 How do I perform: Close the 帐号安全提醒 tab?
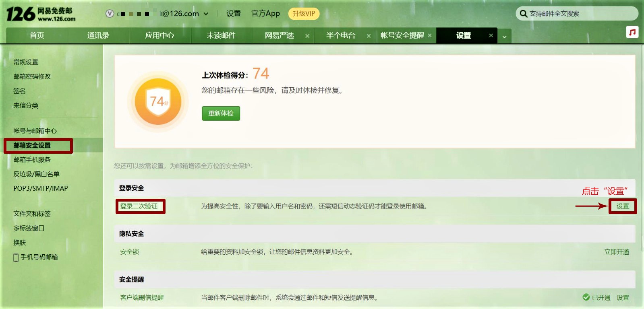[430, 35]
